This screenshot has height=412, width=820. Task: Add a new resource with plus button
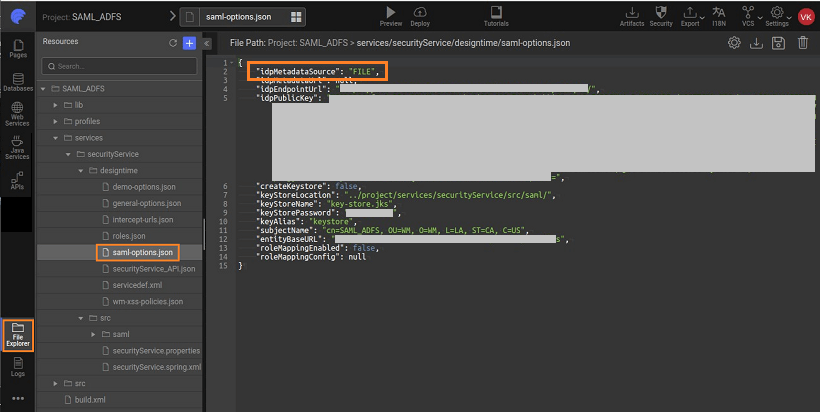(x=189, y=42)
